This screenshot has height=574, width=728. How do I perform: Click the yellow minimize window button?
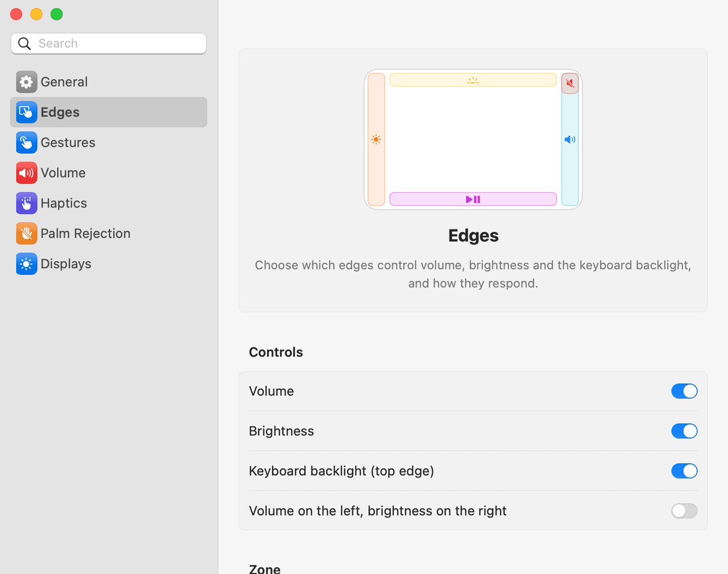pos(36,14)
